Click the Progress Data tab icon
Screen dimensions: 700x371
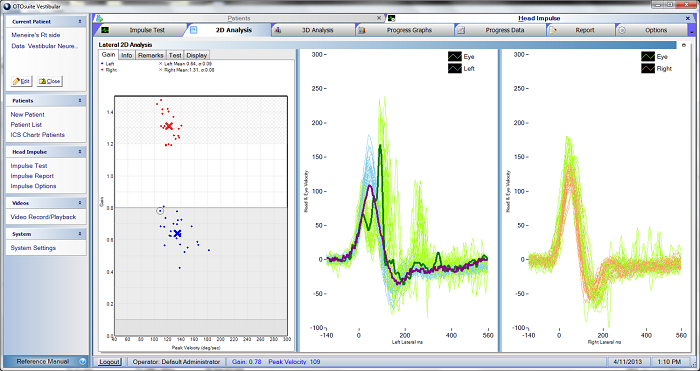pos(461,30)
